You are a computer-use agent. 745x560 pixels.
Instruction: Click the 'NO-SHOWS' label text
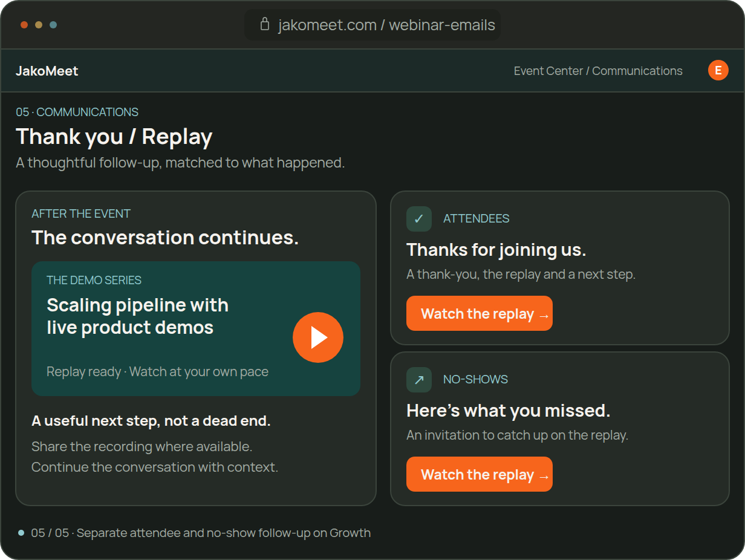pyautogui.click(x=475, y=380)
